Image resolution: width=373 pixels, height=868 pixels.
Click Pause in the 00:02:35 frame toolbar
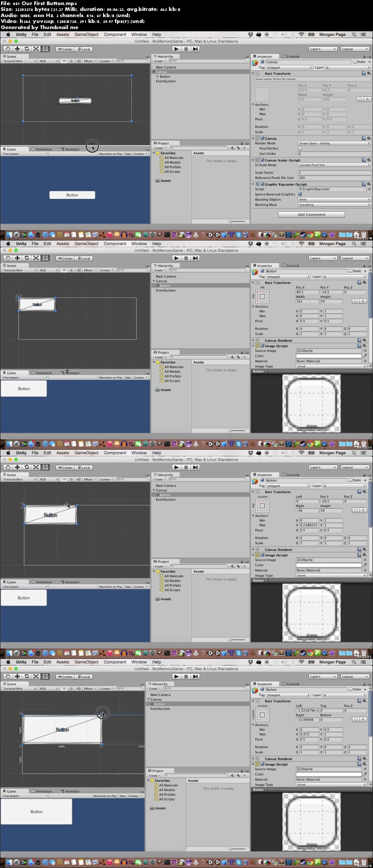click(x=186, y=258)
